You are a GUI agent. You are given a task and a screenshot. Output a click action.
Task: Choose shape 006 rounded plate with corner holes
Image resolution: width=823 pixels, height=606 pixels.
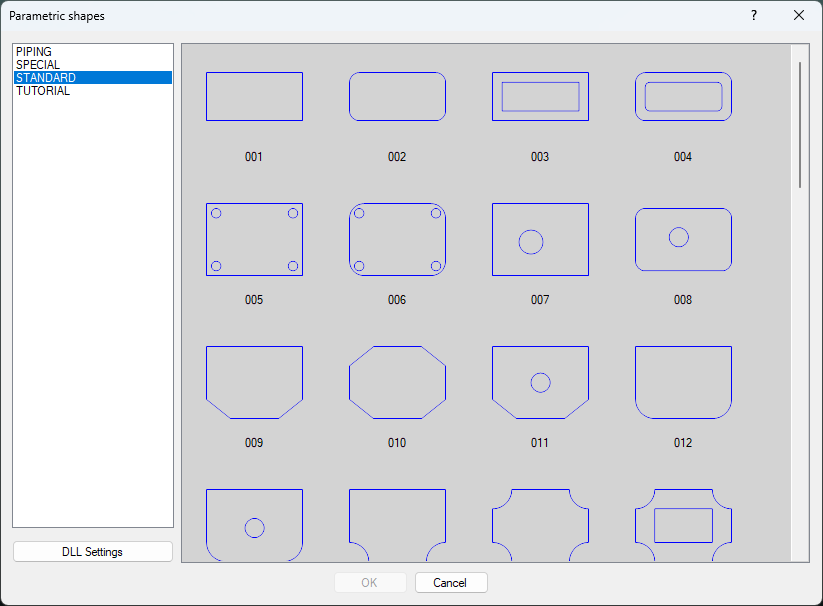tap(397, 239)
